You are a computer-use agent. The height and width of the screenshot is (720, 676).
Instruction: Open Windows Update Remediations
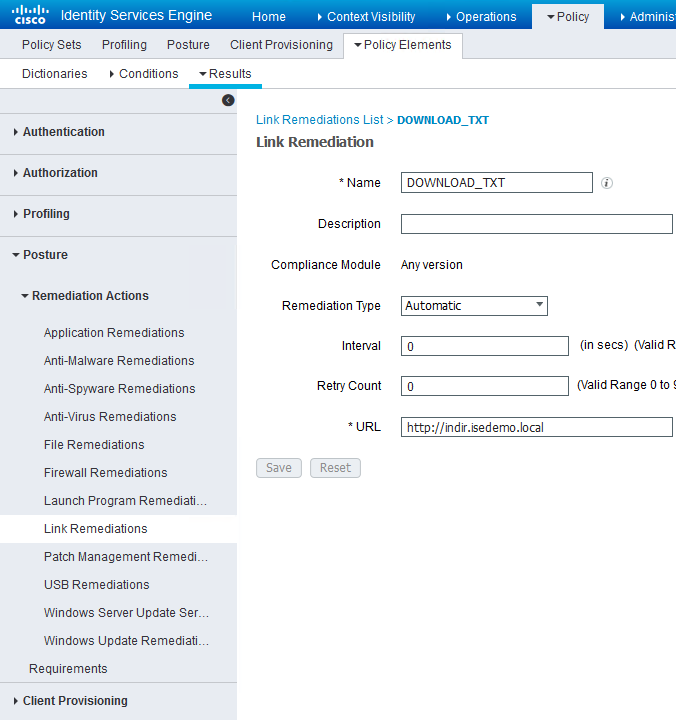tap(126, 641)
